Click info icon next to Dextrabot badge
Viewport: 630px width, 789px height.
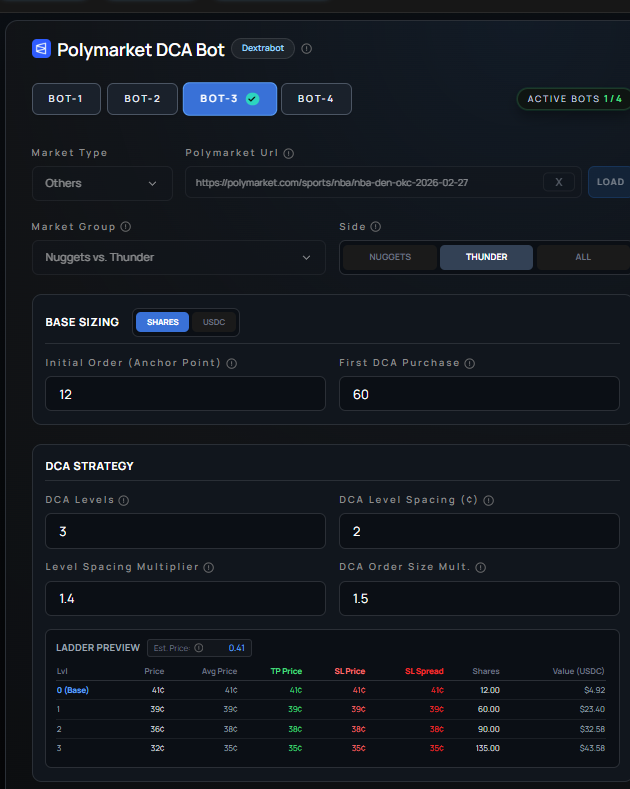(x=306, y=49)
